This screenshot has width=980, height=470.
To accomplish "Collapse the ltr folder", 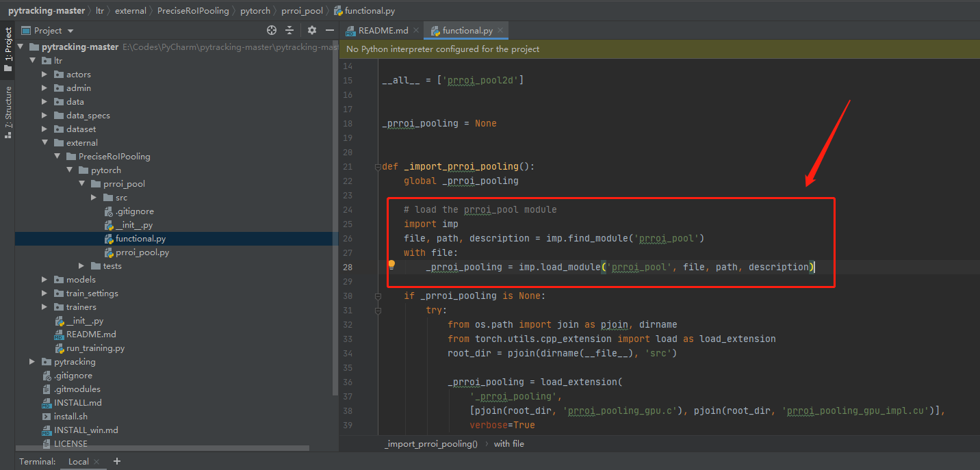I will 32,60.
